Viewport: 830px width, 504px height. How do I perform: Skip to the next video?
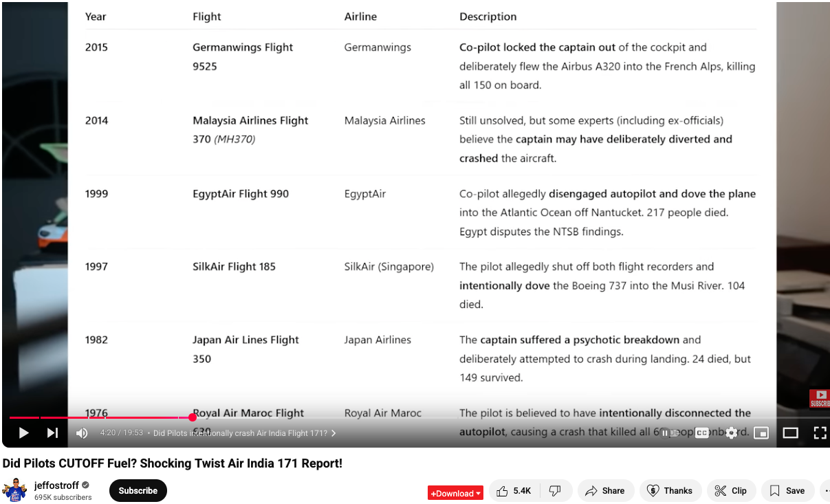[52, 432]
